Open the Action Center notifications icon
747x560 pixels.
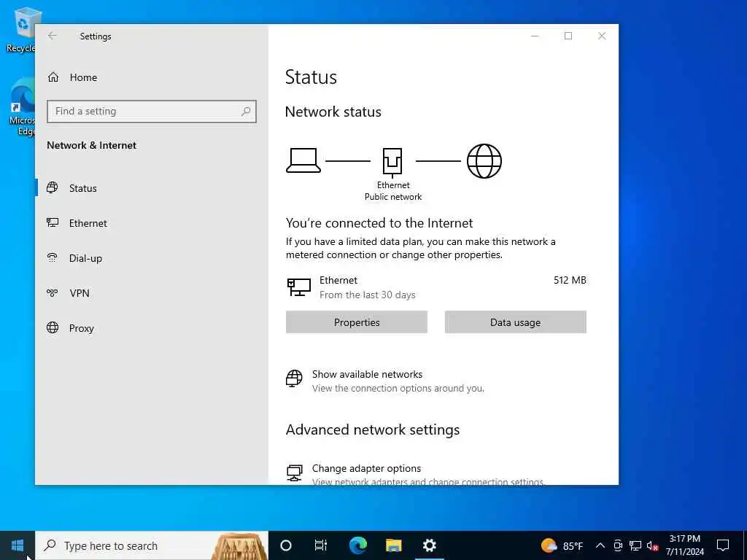723,545
